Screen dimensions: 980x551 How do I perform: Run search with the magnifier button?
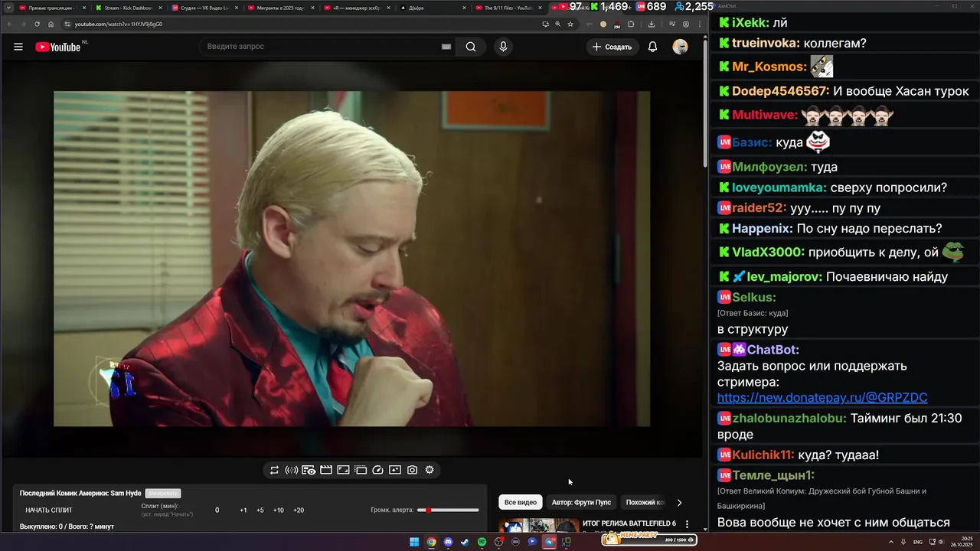[x=471, y=47]
